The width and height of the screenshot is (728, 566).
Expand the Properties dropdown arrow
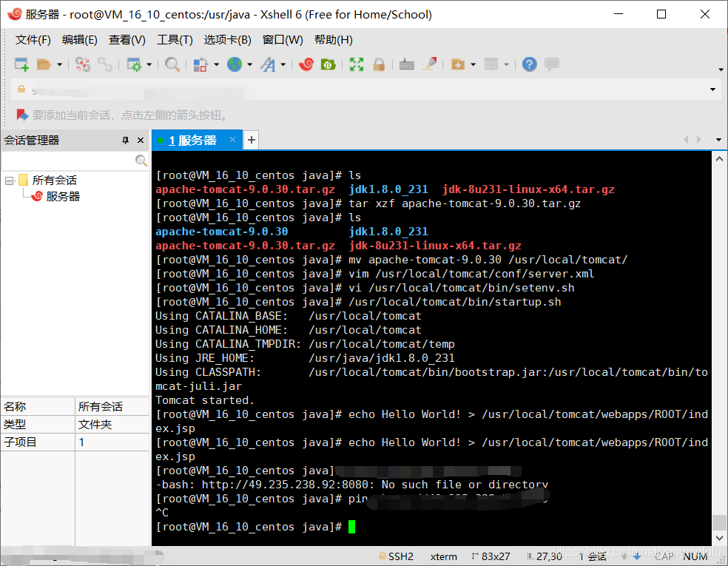149,64
